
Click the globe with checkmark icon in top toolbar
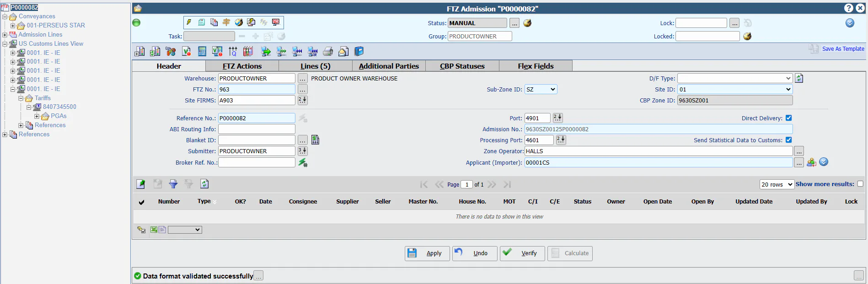click(x=239, y=22)
